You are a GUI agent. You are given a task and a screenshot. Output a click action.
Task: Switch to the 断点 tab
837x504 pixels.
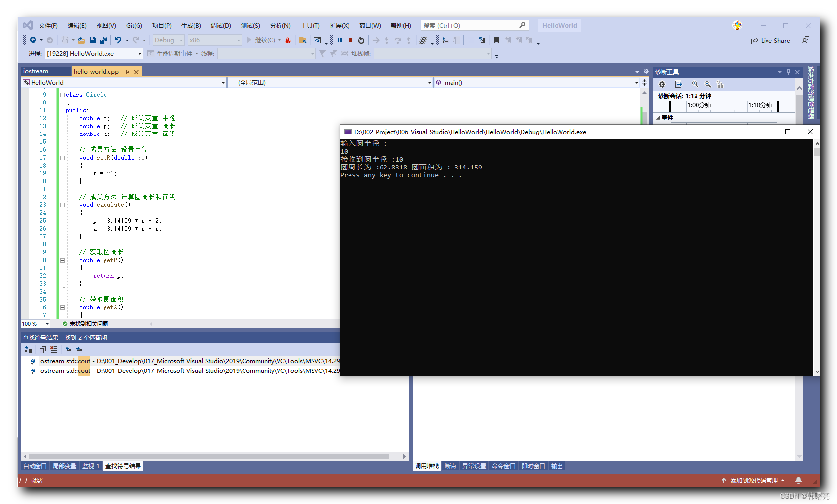(451, 466)
